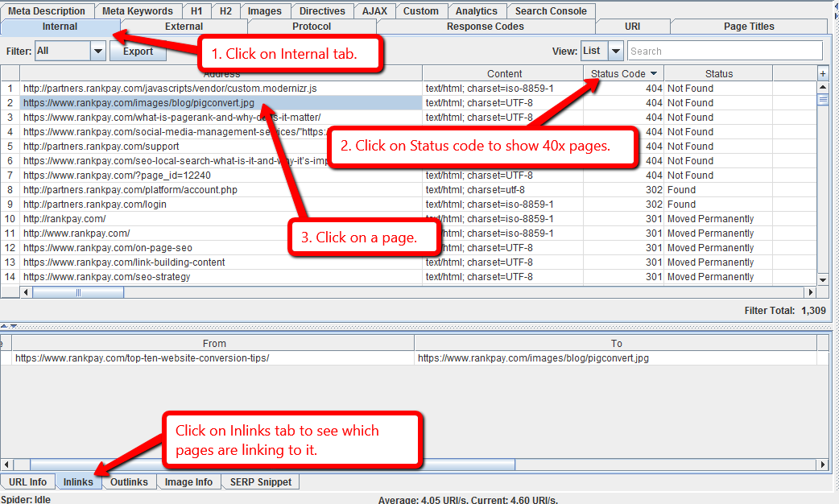Open the AJAX tab
This screenshot has width=839, height=504.
(374, 10)
